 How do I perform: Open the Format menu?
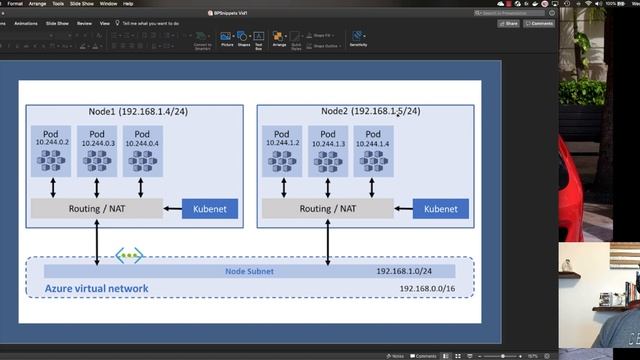15,4
